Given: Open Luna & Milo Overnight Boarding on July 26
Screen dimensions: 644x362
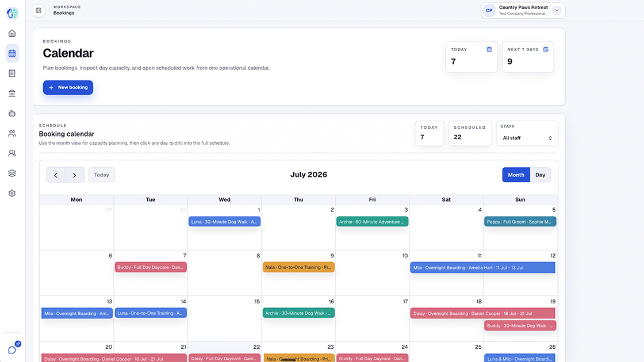Looking at the screenshot, I should pos(520,358).
